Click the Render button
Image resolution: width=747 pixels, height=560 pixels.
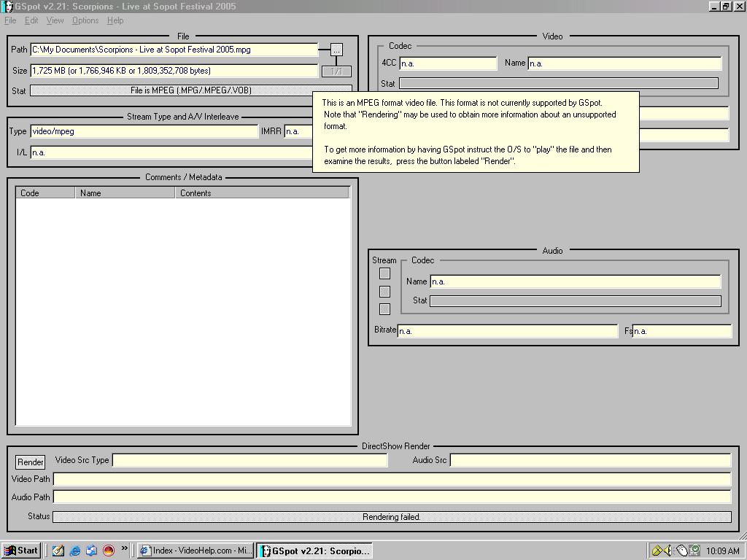click(31, 462)
